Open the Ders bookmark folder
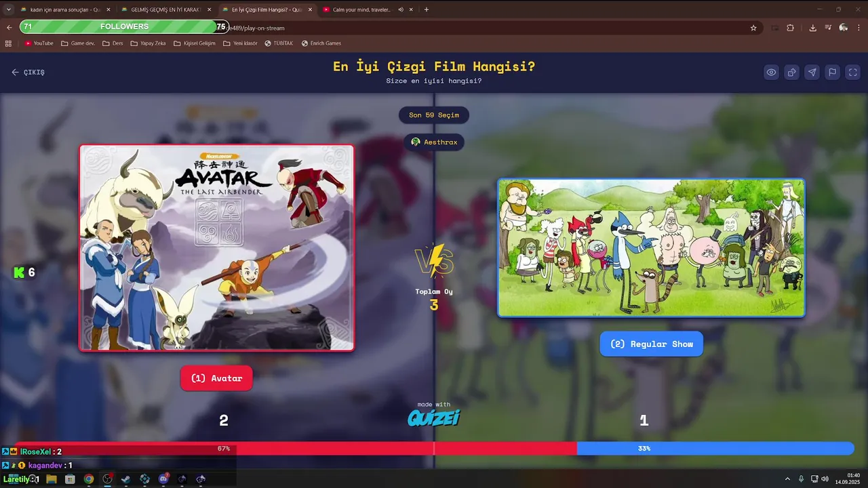The image size is (868, 488). [113, 43]
